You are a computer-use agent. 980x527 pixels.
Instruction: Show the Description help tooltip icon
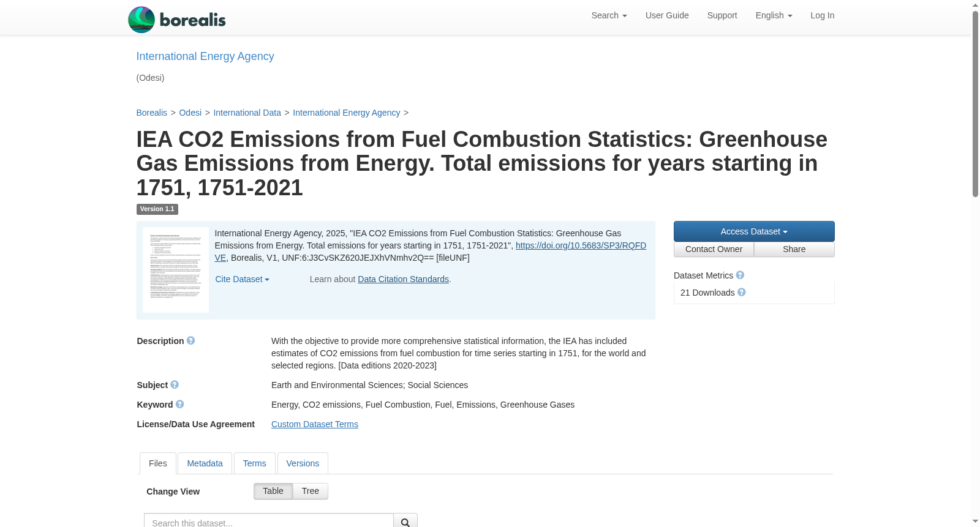pos(191,341)
